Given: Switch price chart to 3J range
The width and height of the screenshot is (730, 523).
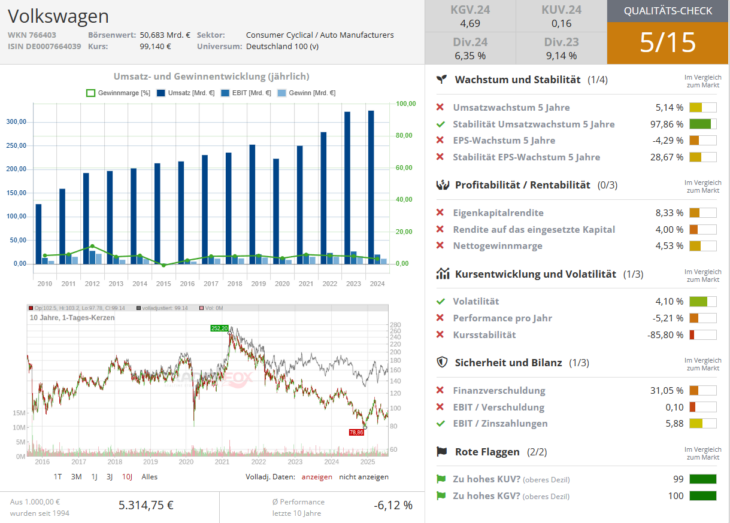Looking at the screenshot, I should pyautogui.click(x=110, y=477).
